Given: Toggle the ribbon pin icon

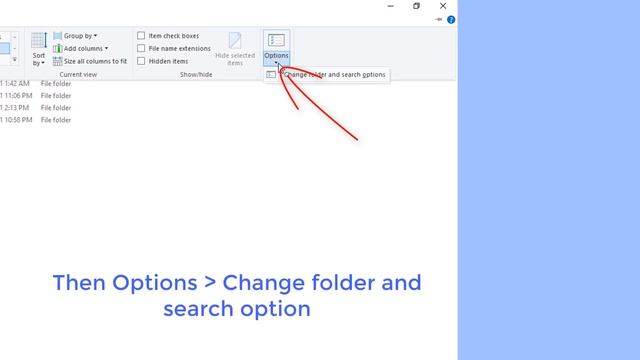Looking at the screenshot, I should (x=439, y=19).
